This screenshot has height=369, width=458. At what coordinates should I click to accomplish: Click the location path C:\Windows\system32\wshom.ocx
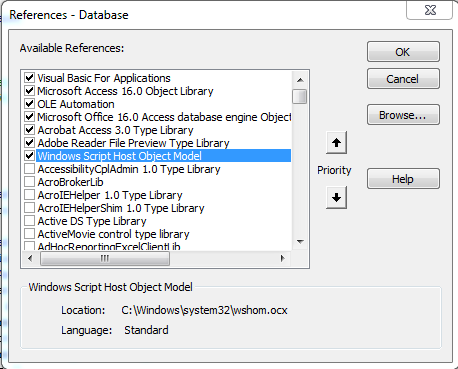coord(204,310)
